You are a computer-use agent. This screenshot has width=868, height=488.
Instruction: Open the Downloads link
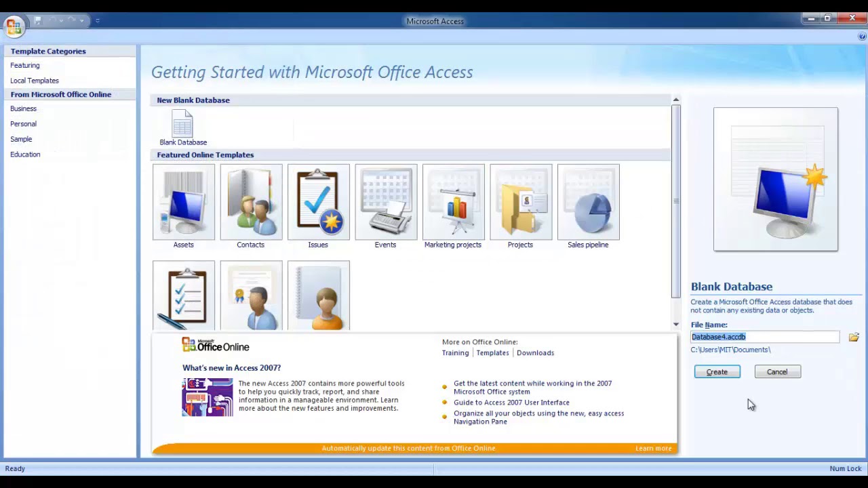coord(535,353)
